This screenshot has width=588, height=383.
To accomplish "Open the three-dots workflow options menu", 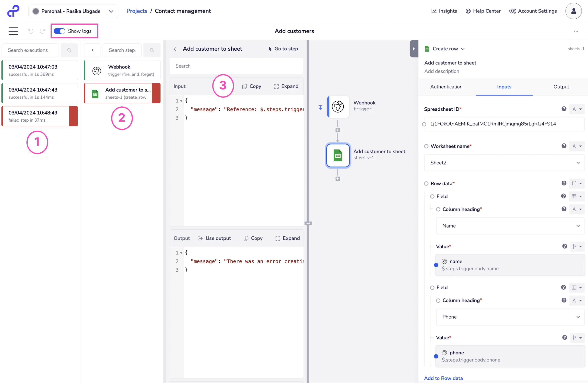I will click(576, 31).
